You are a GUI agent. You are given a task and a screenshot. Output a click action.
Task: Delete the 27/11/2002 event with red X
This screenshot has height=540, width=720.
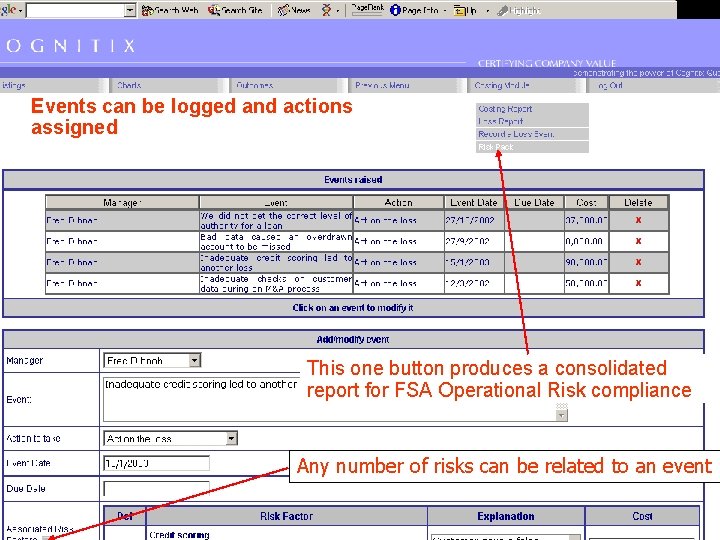click(638, 220)
